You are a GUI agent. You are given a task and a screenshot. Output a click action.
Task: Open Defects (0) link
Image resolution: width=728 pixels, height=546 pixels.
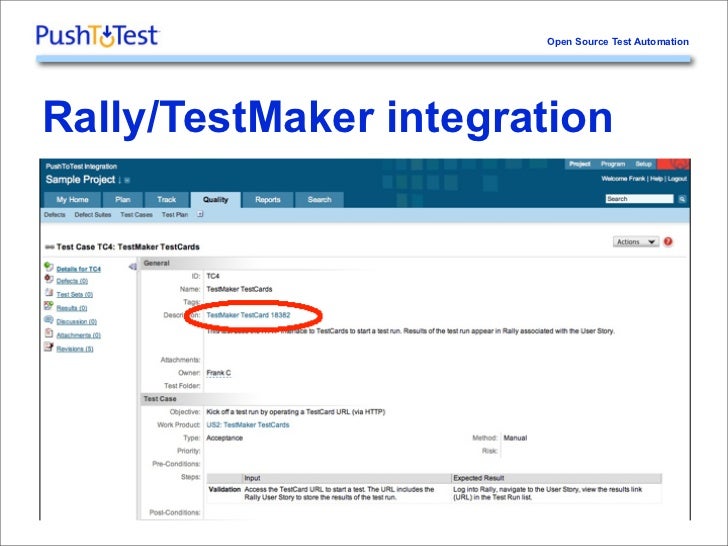pyautogui.click(x=72, y=281)
